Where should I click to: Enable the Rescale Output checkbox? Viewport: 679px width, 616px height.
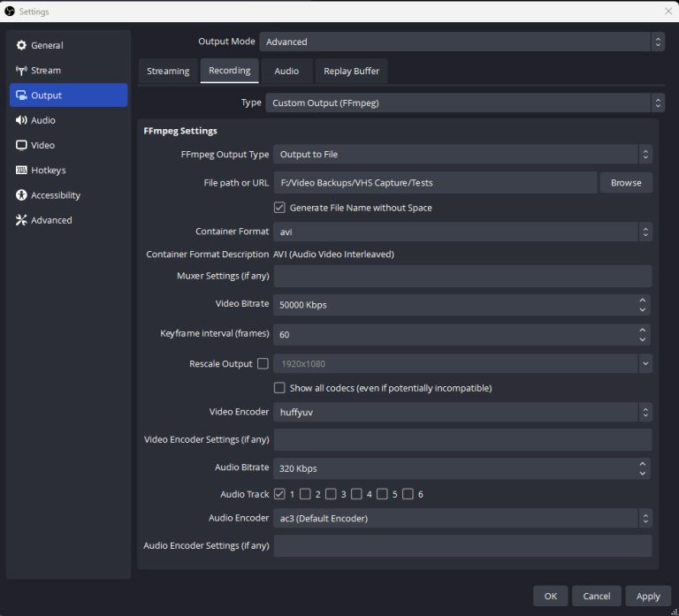(263, 363)
